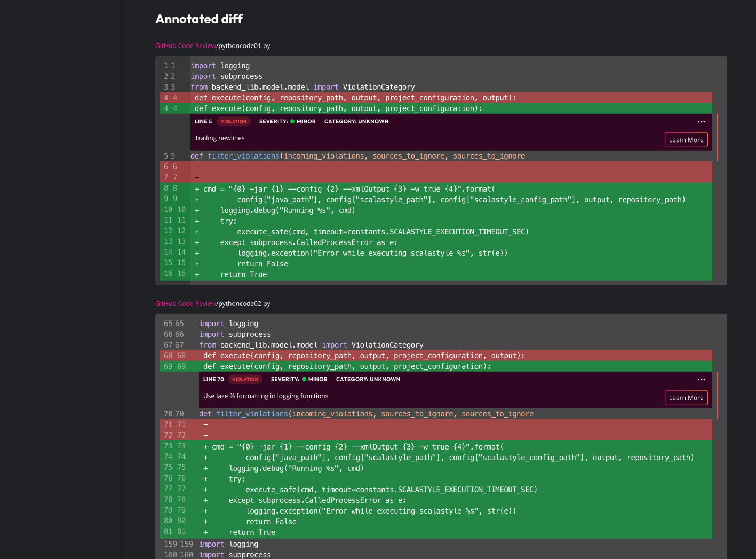The image size is (756, 559).
Task: Click the red VIOLATION badge next to LINE 5
Action: (234, 122)
